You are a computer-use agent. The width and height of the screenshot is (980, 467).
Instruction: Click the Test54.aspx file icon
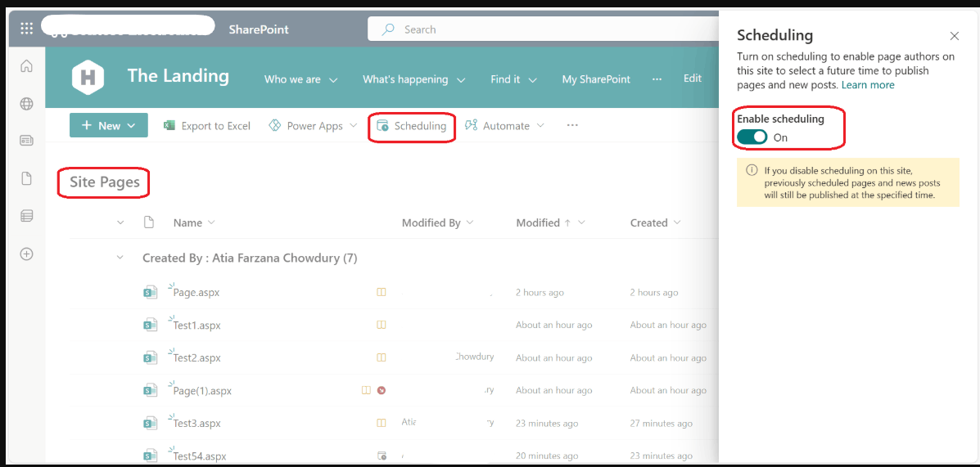(150, 455)
